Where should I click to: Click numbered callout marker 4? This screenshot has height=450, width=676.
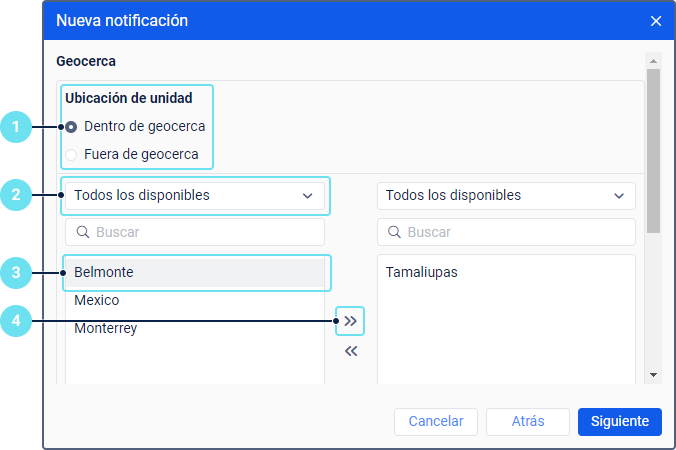[12, 321]
